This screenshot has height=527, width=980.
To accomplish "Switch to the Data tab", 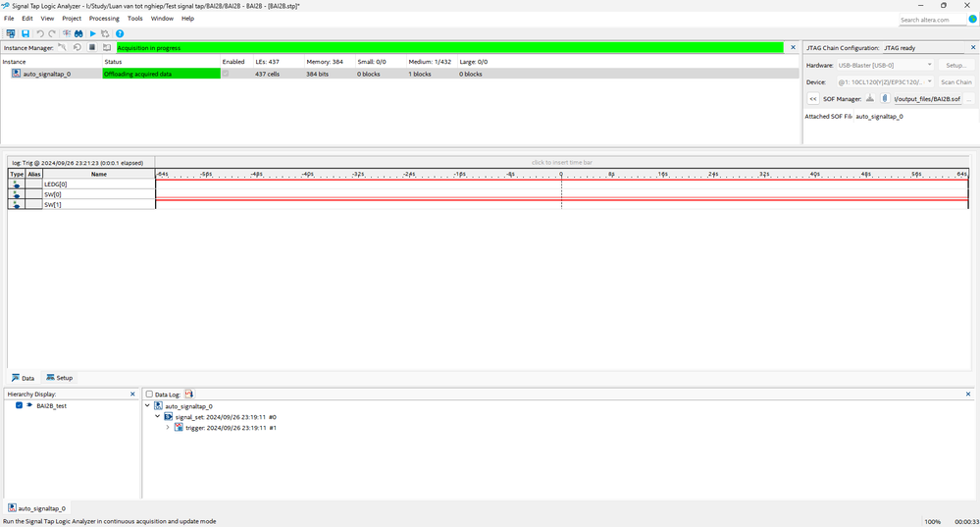I will pos(24,378).
